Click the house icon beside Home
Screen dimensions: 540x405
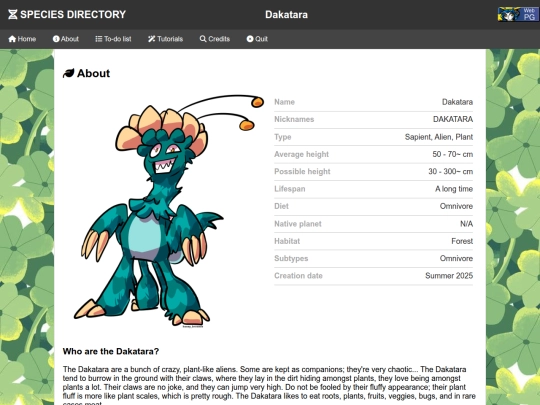click(12, 39)
